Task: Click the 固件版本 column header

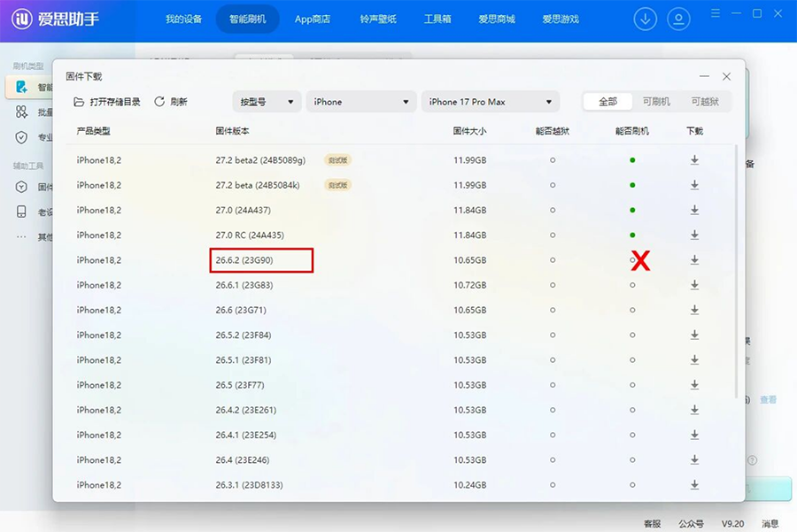Action: click(x=232, y=131)
